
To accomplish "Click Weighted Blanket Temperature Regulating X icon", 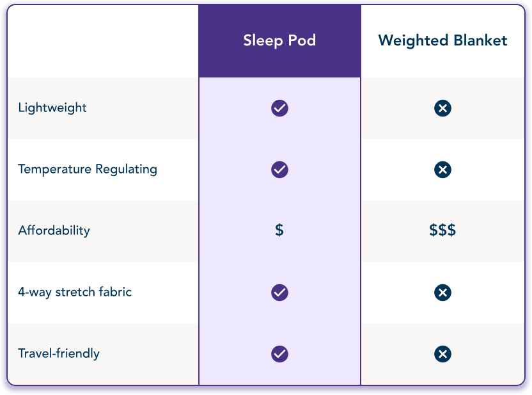I will click(x=442, y=170).
